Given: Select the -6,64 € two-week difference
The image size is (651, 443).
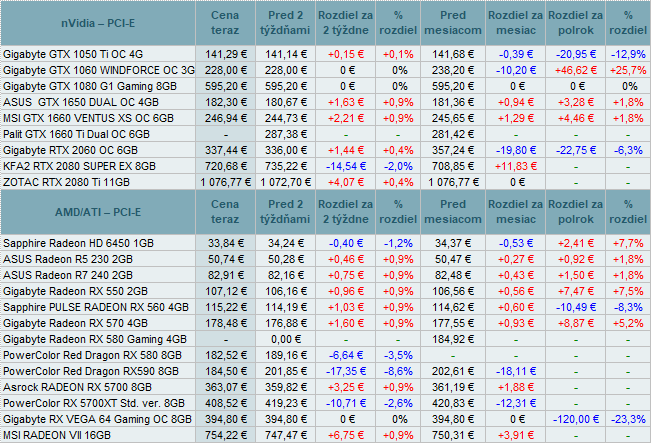Looking at the screenshot, I should tap(346, 355).
